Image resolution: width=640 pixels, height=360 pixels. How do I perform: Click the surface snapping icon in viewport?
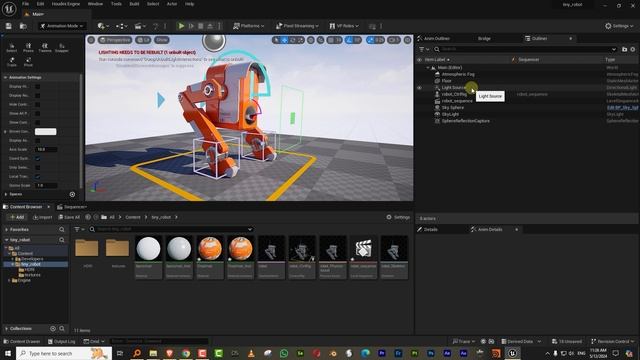(321, 40)
